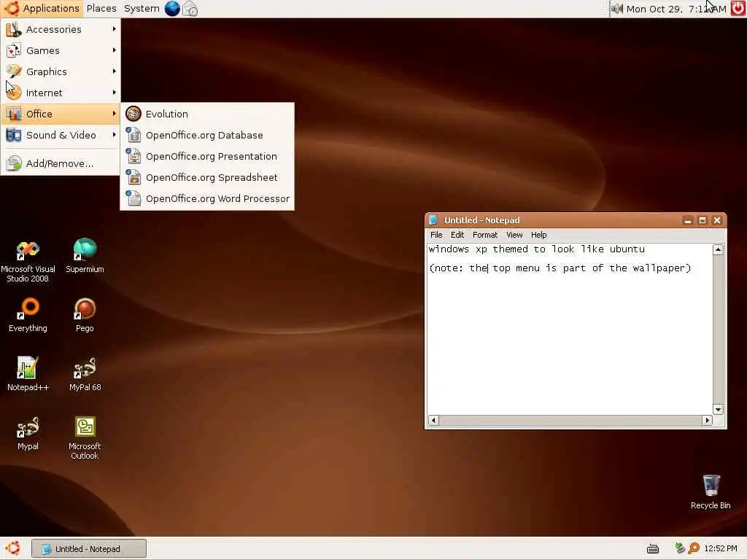Click the Office submenu arrow

(x=115, y=113)
